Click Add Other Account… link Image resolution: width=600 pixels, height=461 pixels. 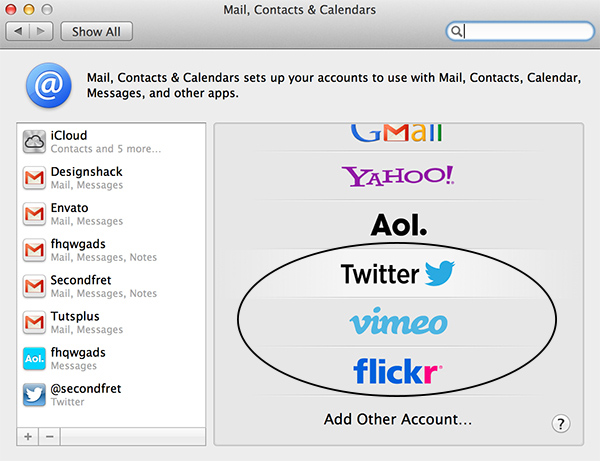pos(398,419)
